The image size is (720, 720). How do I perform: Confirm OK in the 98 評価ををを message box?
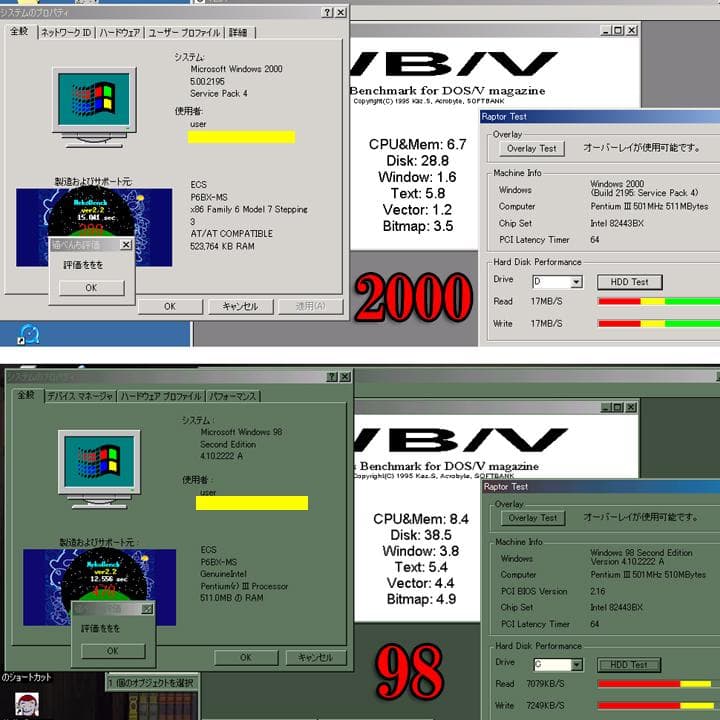point(113,651)
